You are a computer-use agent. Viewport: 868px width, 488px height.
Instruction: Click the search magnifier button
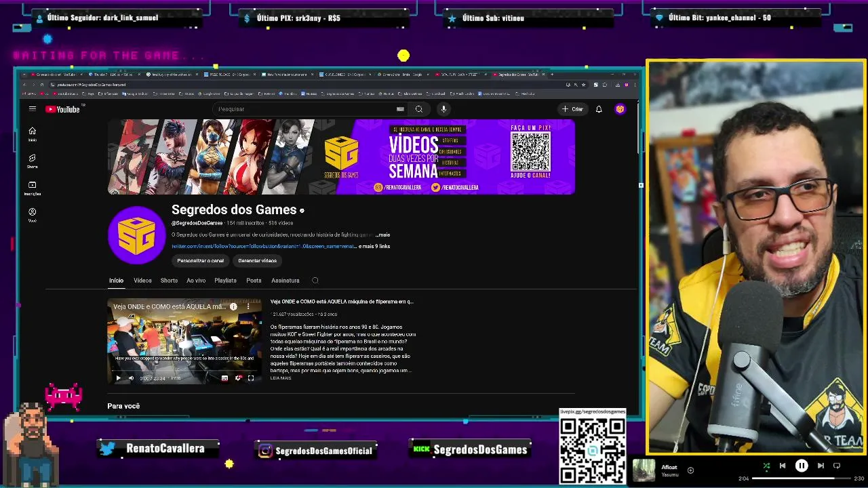tap(419, 109)
